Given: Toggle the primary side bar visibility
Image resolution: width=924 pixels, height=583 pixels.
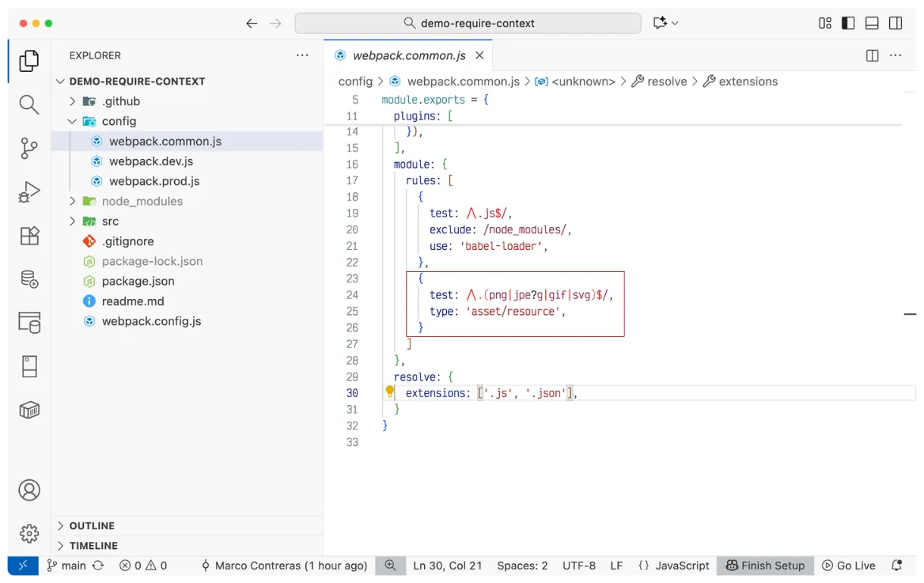Looking at the screenshot, I should click(848, 23).
